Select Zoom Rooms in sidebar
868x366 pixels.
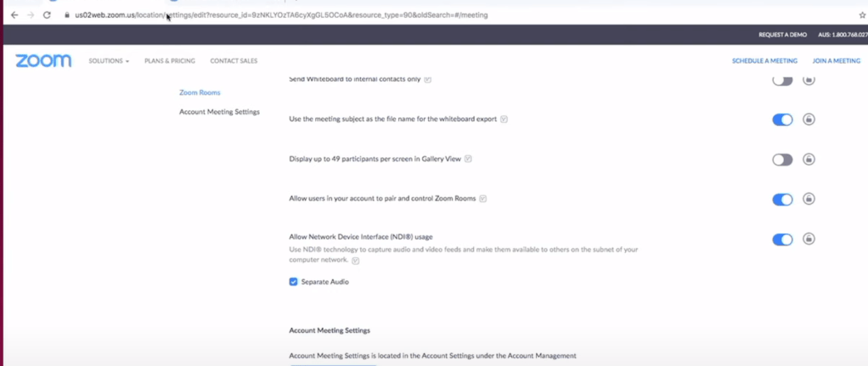pos(200,93)
